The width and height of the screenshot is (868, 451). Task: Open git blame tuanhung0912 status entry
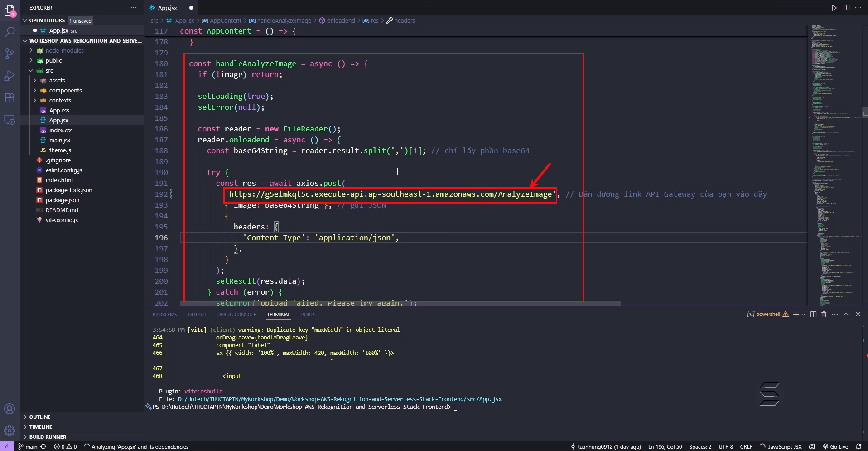[x=606, y=446]
